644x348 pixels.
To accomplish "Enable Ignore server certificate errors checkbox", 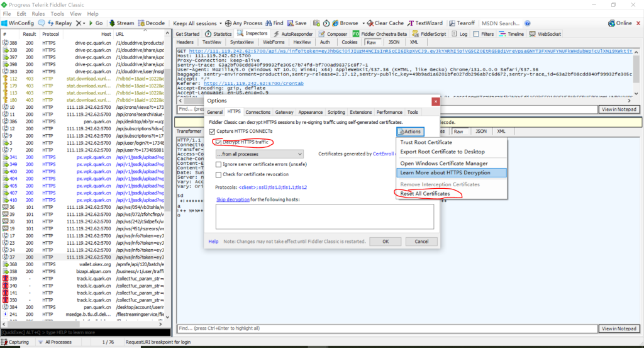I will (218, 164).
